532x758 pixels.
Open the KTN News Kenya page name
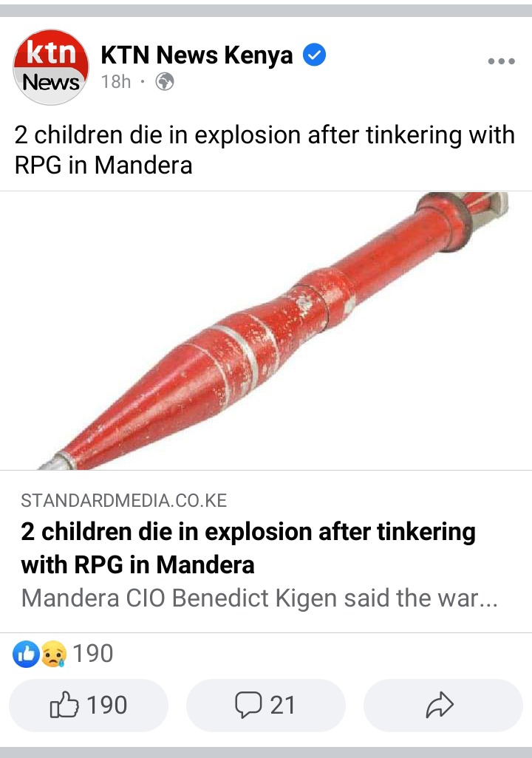tap(197, 55)
